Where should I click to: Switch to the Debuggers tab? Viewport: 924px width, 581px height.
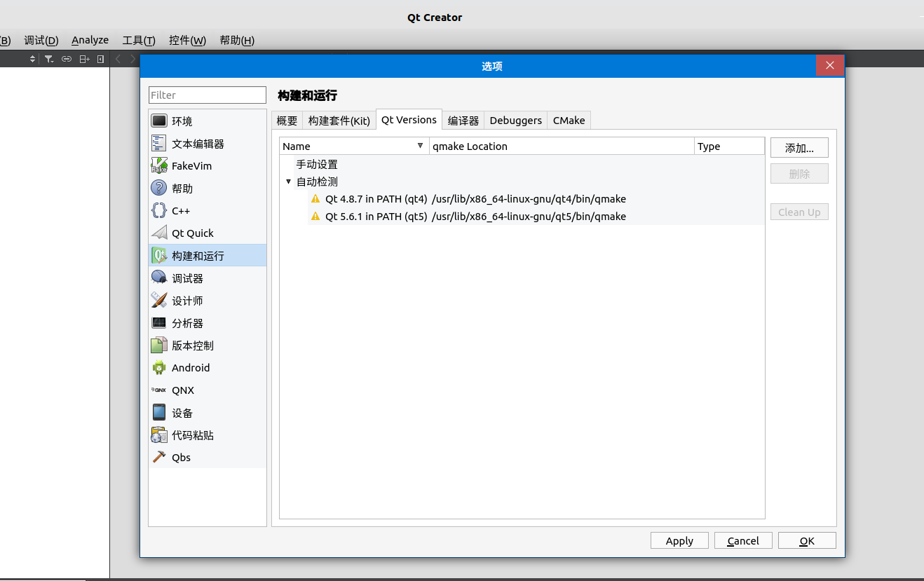516,121
